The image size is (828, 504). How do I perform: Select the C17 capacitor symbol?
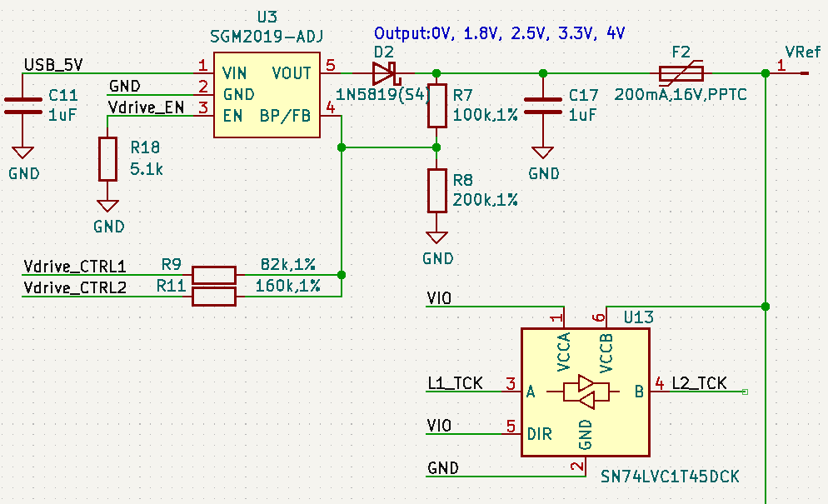click(x=543, y=106)
